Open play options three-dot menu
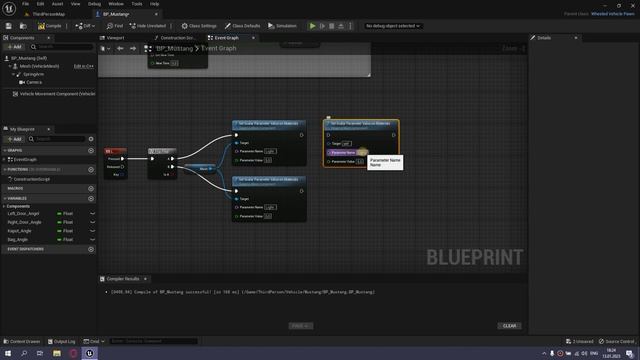Viewport: 640px width, 360px height. pos(350,26)
